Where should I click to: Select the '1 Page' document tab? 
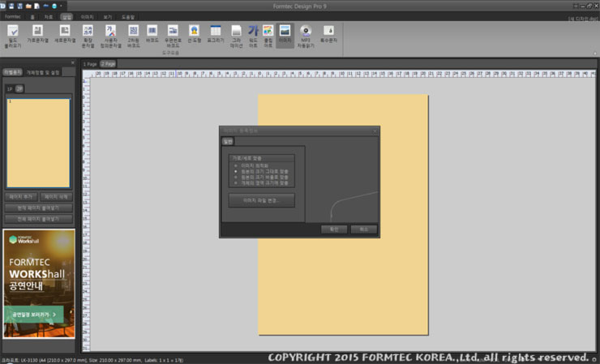point(90,64)
